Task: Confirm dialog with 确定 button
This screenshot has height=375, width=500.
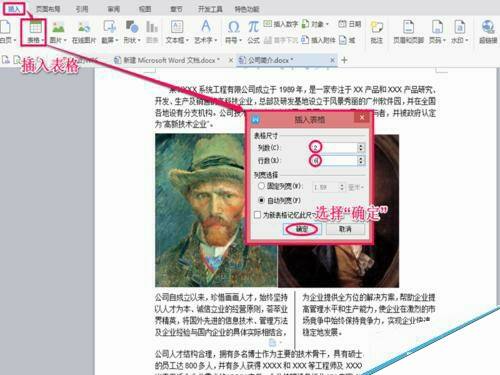Action: pos(302,229)
